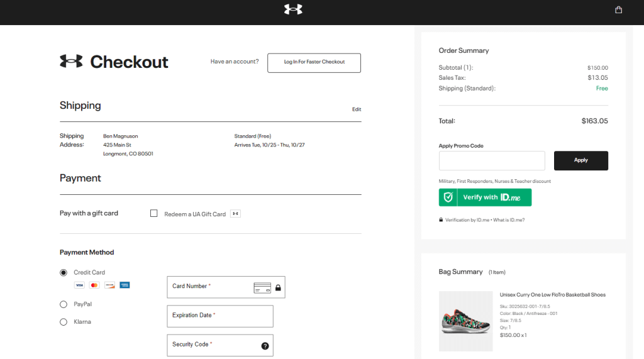Focus the Expiration Date field
This screenshot has width=644, height=359.
pos(220,316)
